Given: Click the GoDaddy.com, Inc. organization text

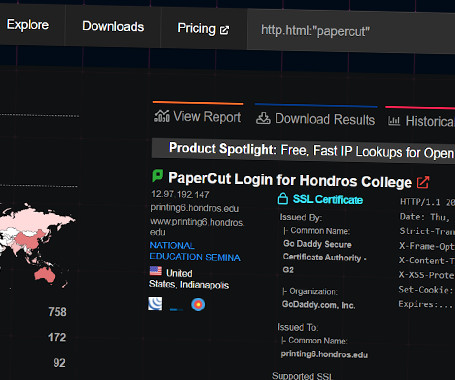Looking at the screenshot, I should (x=319, y=305).
